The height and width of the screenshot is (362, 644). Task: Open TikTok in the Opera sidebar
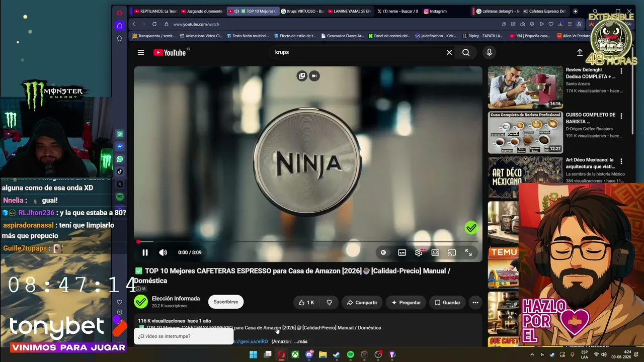(120, 172)
